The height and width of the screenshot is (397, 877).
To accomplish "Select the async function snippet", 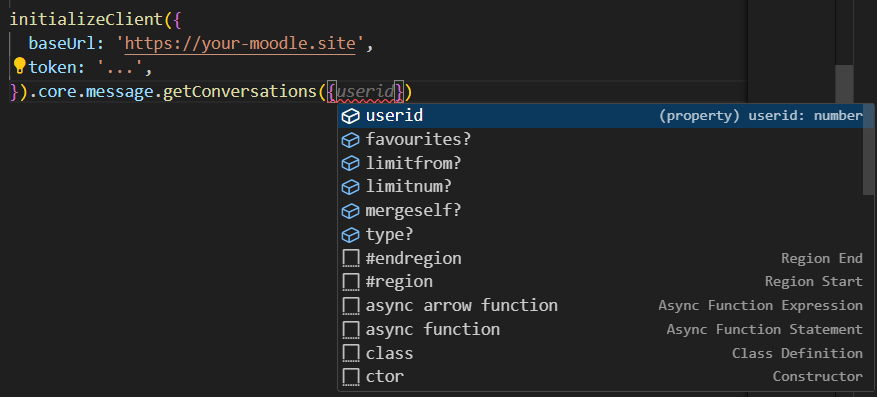I will tap(601, 329).
